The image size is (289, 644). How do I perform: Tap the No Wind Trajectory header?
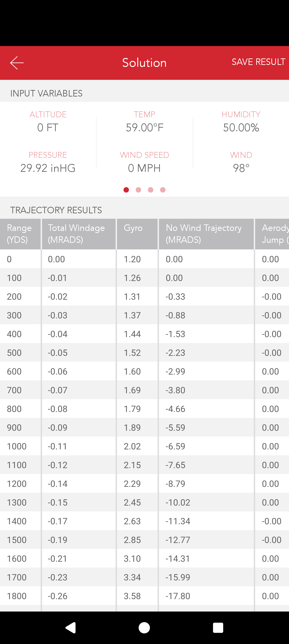206,234
